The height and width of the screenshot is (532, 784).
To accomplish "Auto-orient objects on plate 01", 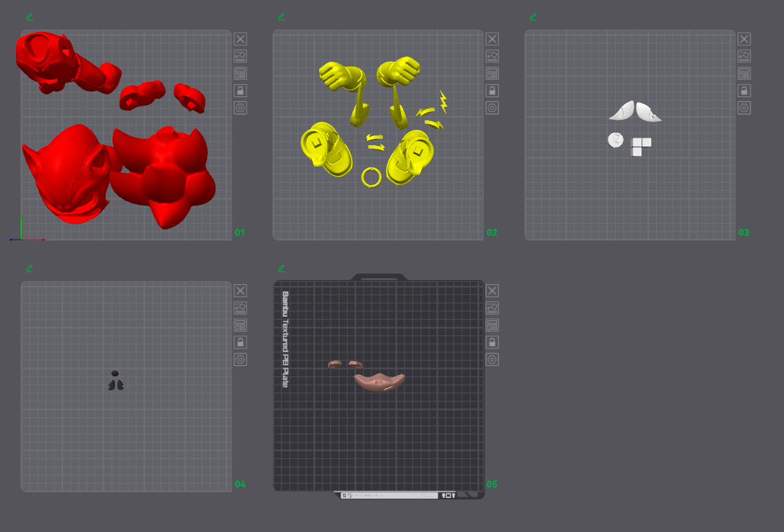I will 240,56.
